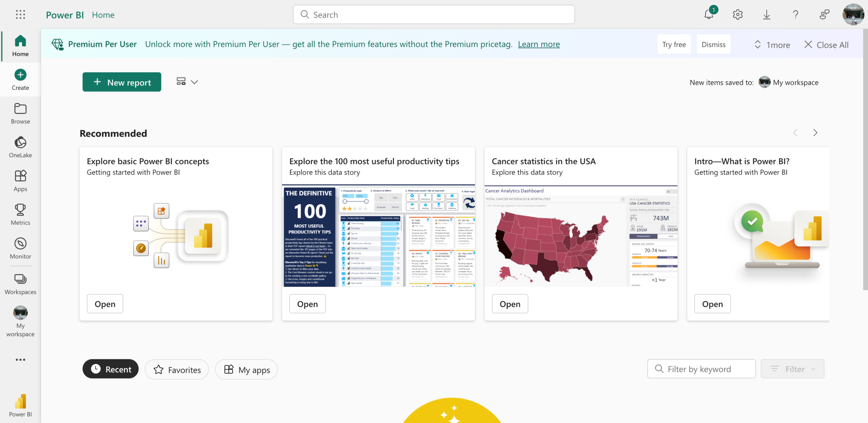Open My workspace in the sidebar
The height and width of the screenshot is (423, 868).
(x=20, y=322)
